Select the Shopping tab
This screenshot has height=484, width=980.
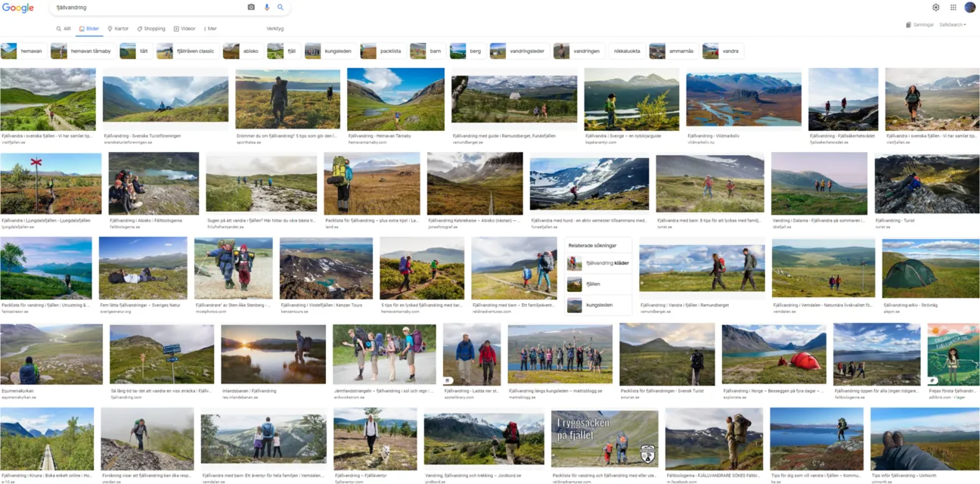tap(151, 29)
